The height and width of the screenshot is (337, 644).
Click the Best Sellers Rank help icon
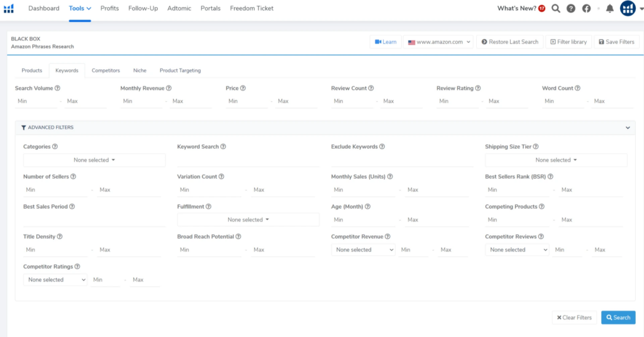tap(550, 177)
